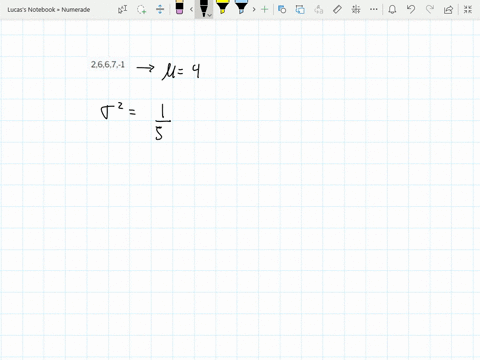The image size is (480, 360).
Task: Open the more options ellipsis menu
Action: (374, 9)
